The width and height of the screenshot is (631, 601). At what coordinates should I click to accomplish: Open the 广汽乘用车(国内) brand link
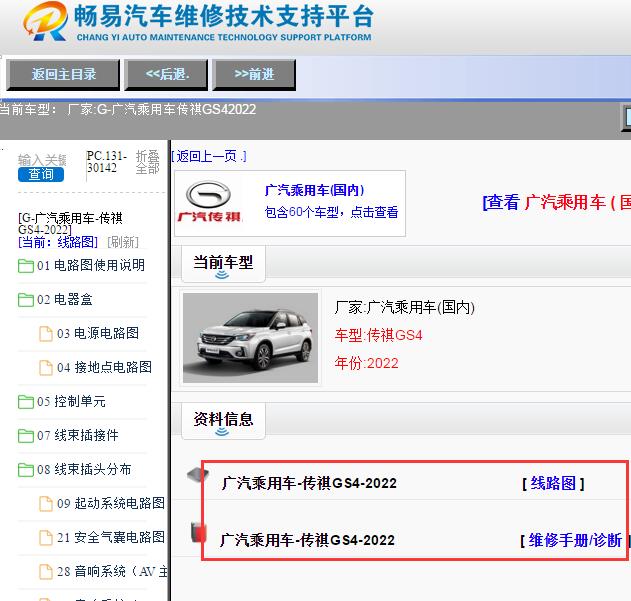click(x=314, y=190)
